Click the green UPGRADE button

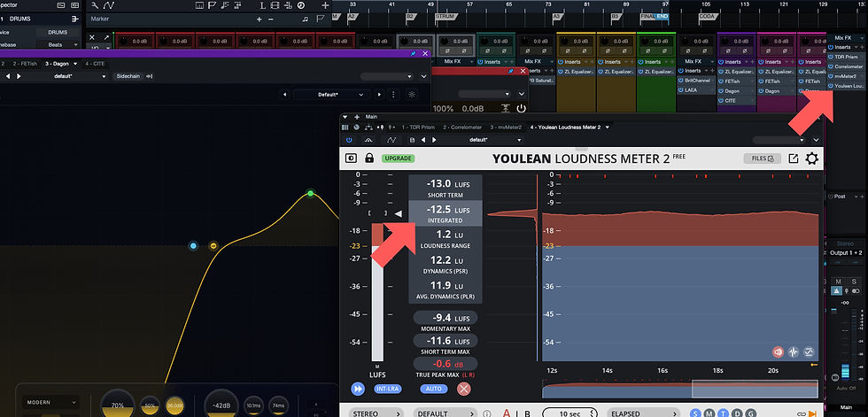398,158
